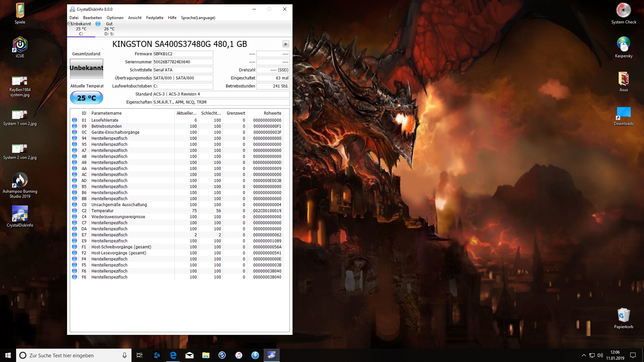Show hidden system tray icons
This screenshot has height=362, width=644.
(584, 355)
